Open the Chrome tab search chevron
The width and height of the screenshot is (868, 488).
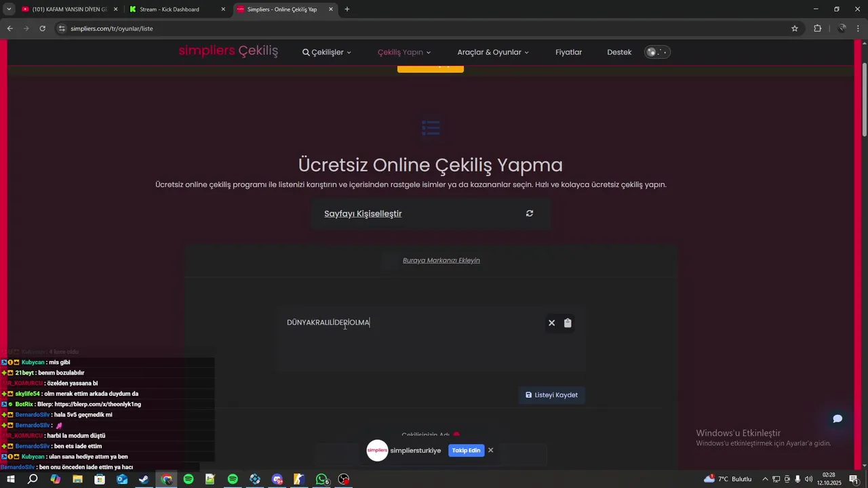[x=9, y=9]
